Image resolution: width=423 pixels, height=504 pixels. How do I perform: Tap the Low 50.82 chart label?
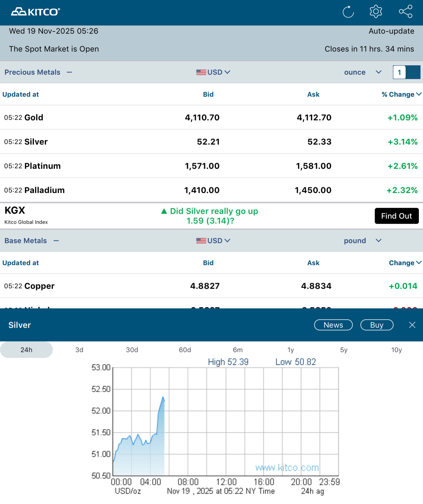(x=296, y=362)
